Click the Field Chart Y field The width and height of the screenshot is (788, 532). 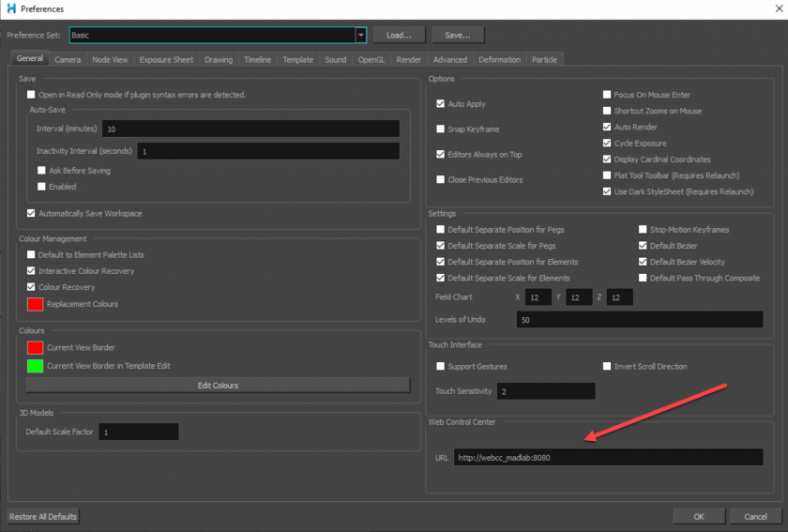pyautogui.click(x=579, y=297)
